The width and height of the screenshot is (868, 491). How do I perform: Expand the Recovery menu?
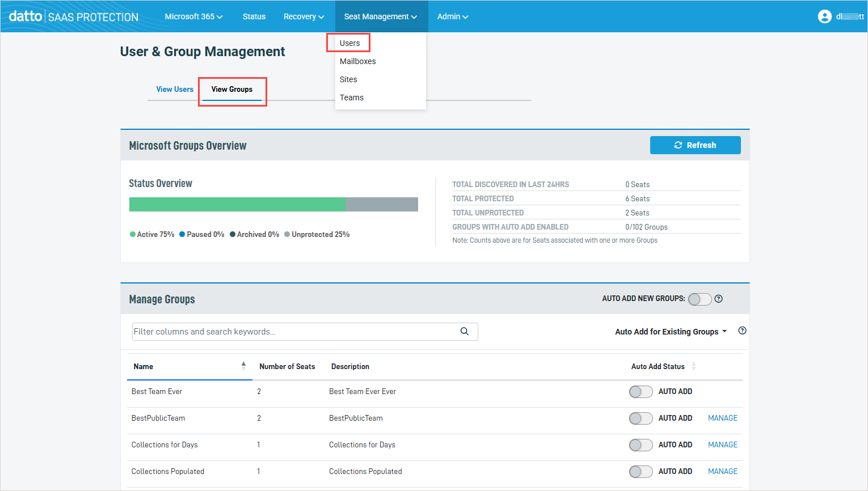pyautogui.click(x=304, y=16)
